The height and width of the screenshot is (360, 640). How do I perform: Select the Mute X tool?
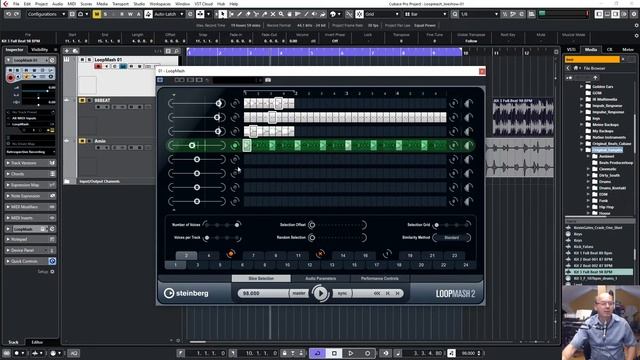(273, 14)
